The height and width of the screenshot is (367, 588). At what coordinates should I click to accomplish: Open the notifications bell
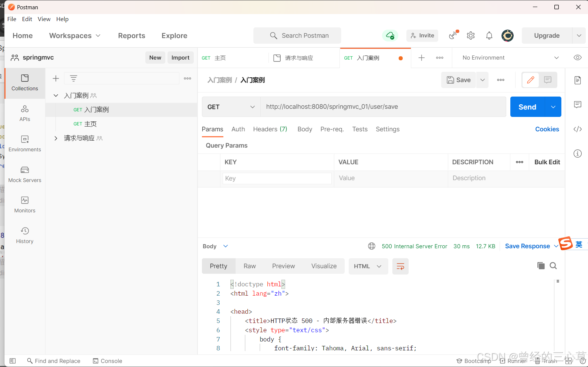(489, 36)
